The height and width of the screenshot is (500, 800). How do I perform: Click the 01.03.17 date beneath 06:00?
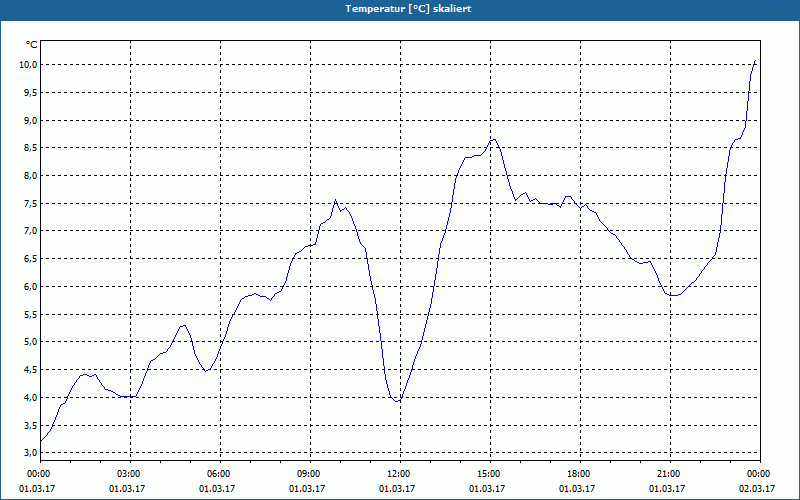pyautogui.click(x=217, y=489)
